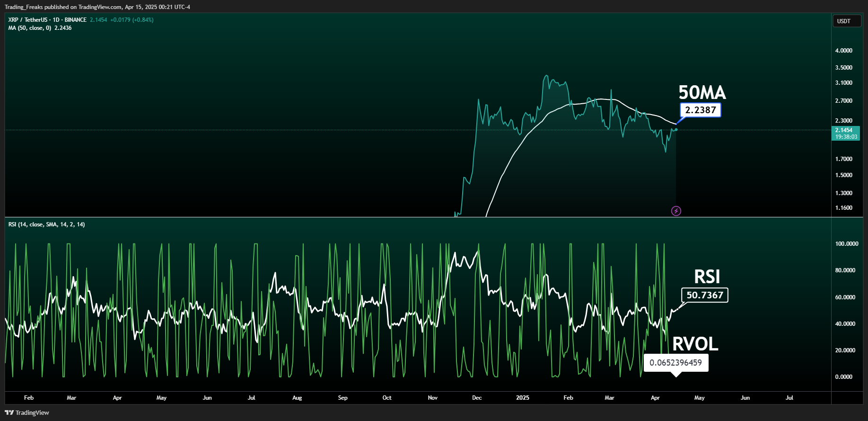Click the 1.5000 price axis label

tap(844, 175)
